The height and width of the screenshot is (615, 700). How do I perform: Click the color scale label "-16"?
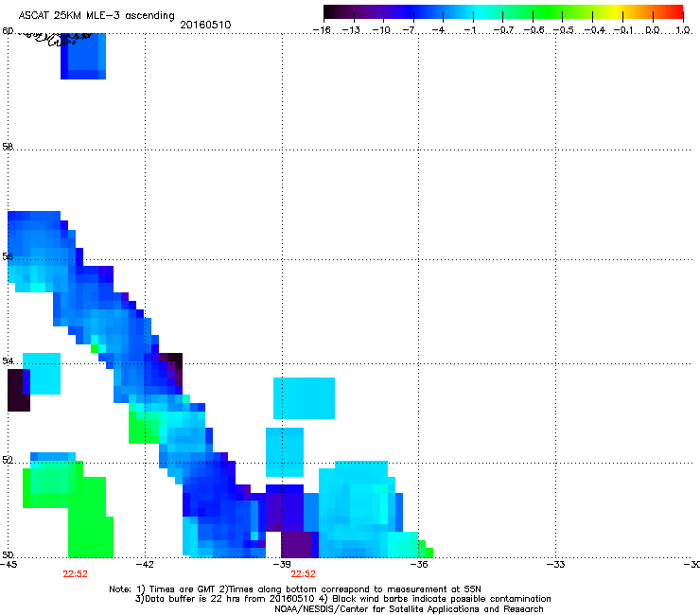pos(322,30)
